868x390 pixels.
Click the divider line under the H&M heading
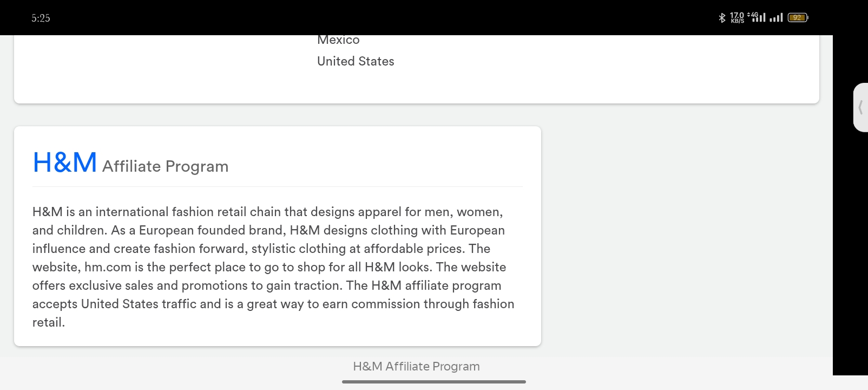tap(278, 186)
